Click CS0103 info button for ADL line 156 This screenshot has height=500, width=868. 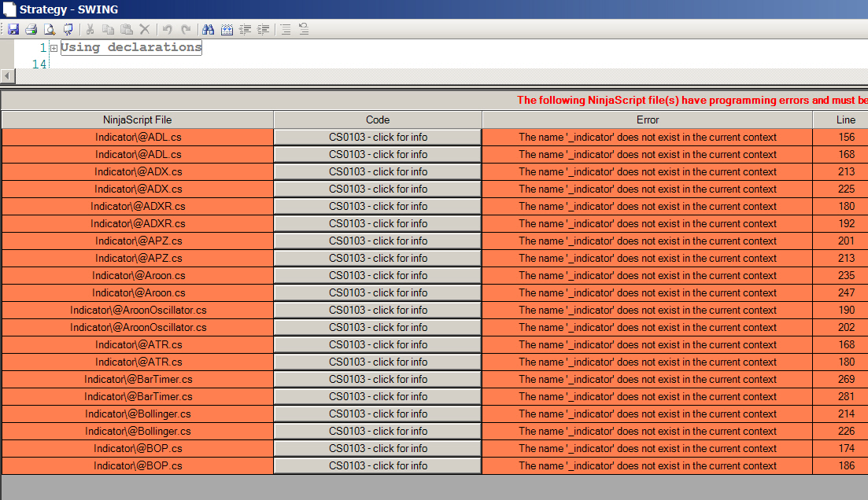coord(378,137)
